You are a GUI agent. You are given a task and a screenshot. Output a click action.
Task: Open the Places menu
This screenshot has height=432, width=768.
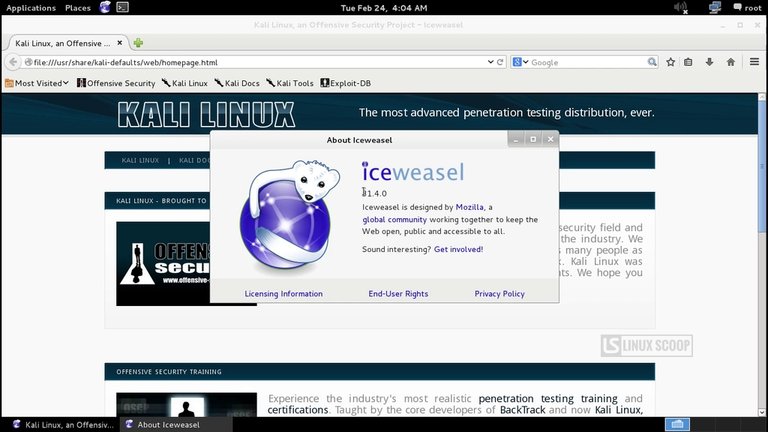[78, 8]
